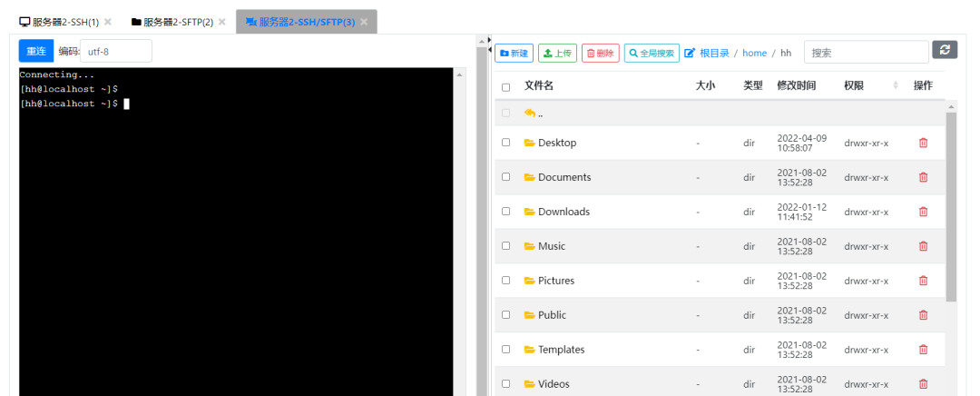Open the Music folder name
The height and width of the screenshot is (396, 980).
[x=552, y=246]
